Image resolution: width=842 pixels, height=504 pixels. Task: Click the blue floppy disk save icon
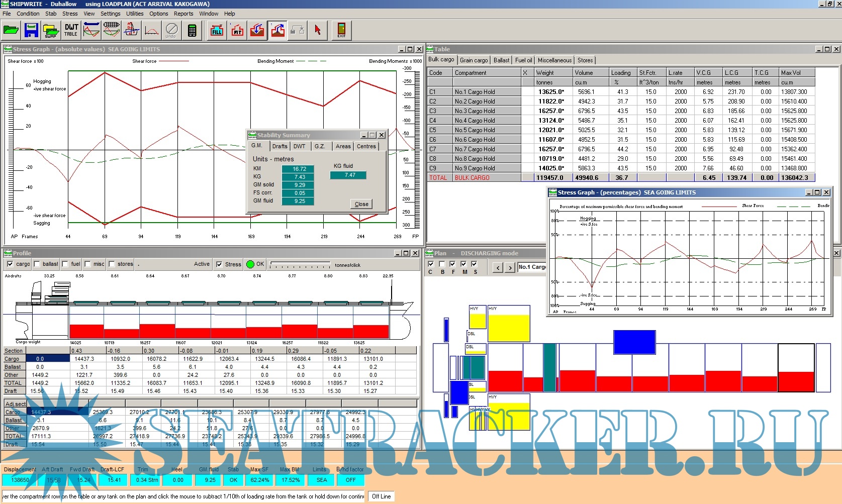[x=31, y=30]
